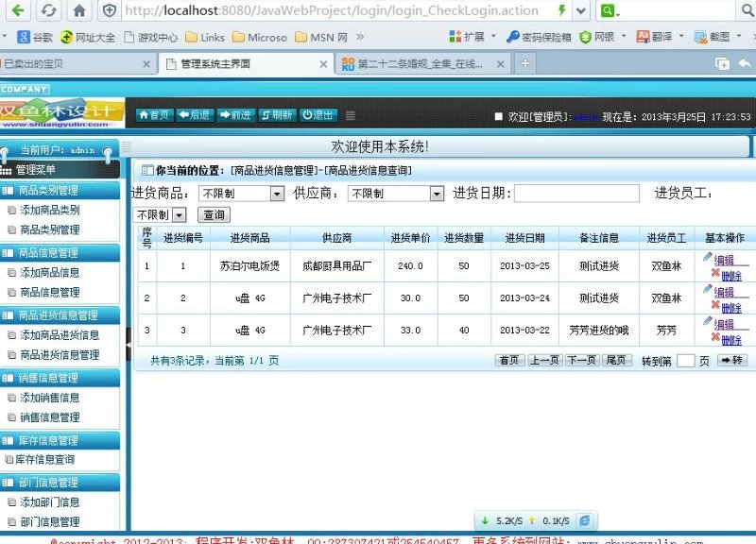Edit the 芳芳 purchase row
756x544 pixels.
point(723,324)
